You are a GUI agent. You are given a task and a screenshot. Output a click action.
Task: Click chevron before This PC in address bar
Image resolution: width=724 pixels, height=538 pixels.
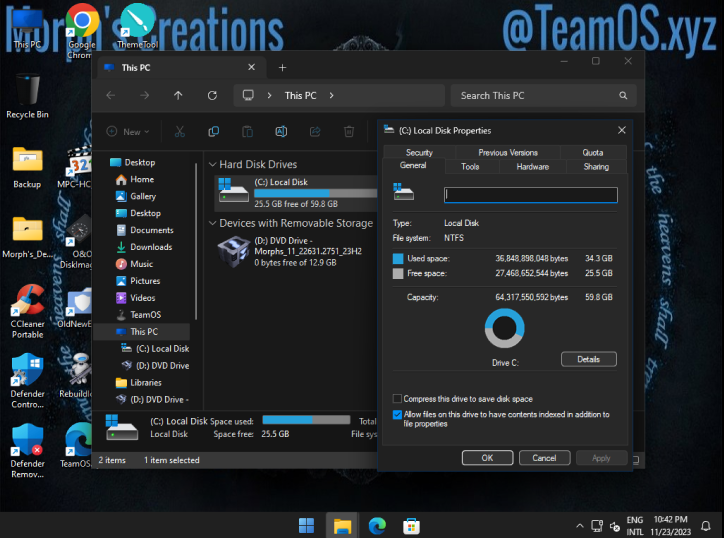[x=270, y=96]
